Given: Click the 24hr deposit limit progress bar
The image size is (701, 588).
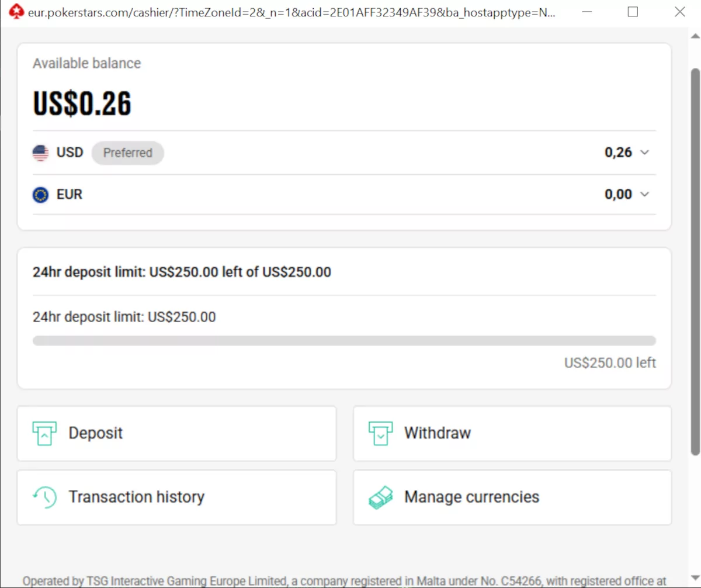Looking at the screenshot, I should (344, 341).
